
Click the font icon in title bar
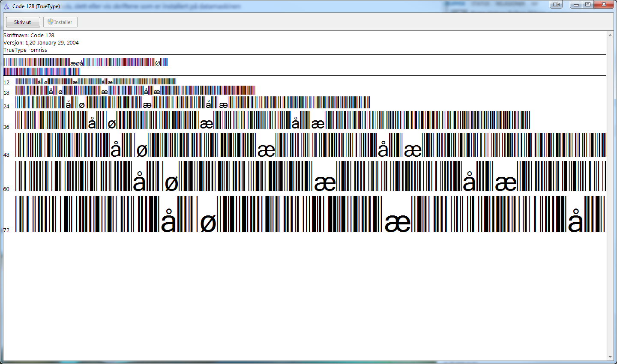tap(6, 6)
